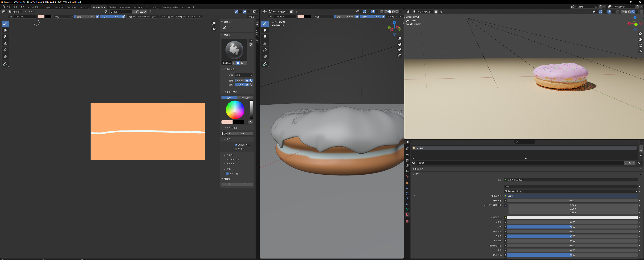Select the Fill tool in image editor
Image resolution: width=644 pixels, height=260 pixels.
[5, 50]
